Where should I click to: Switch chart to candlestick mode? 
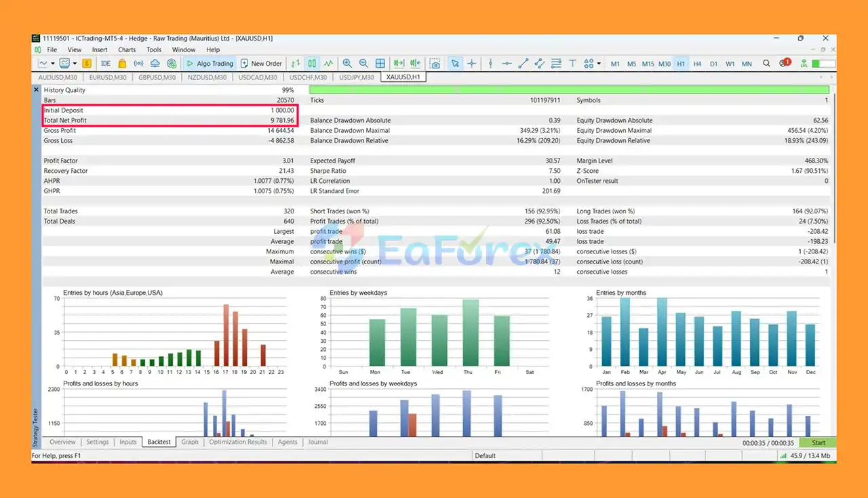coord(312,64)
